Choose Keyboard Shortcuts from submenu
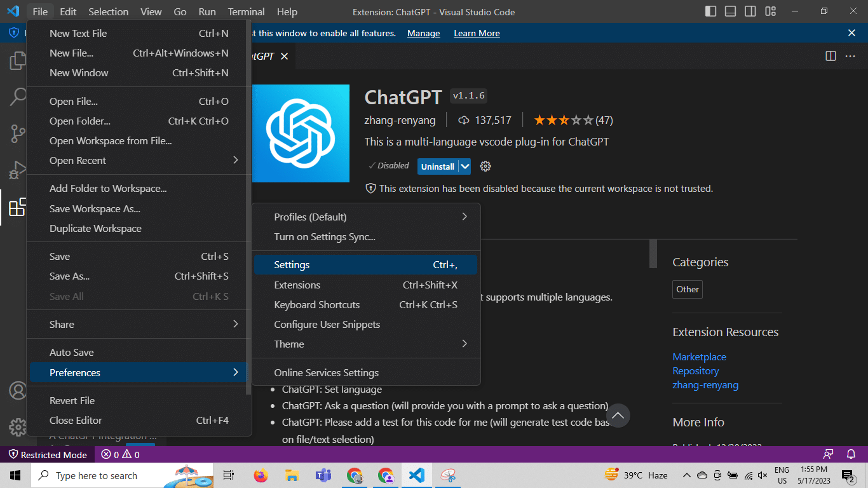The height and width of the screenshot is (488, 868). [365, 304]
